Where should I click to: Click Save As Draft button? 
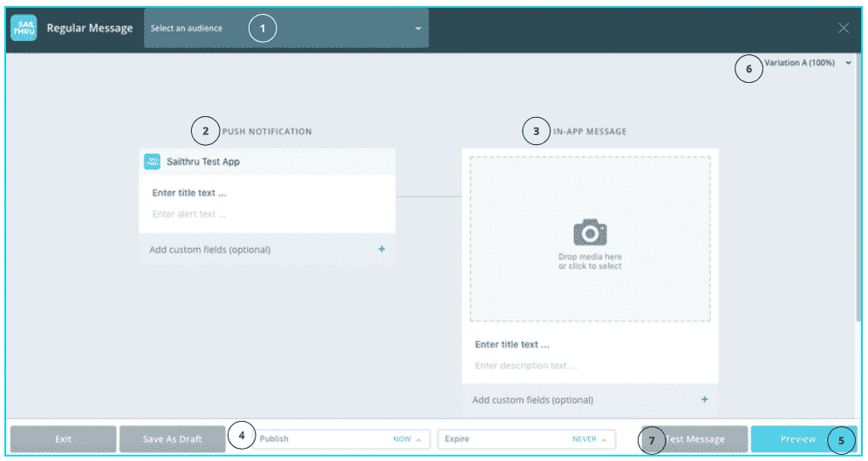click(x=172, y=439)
